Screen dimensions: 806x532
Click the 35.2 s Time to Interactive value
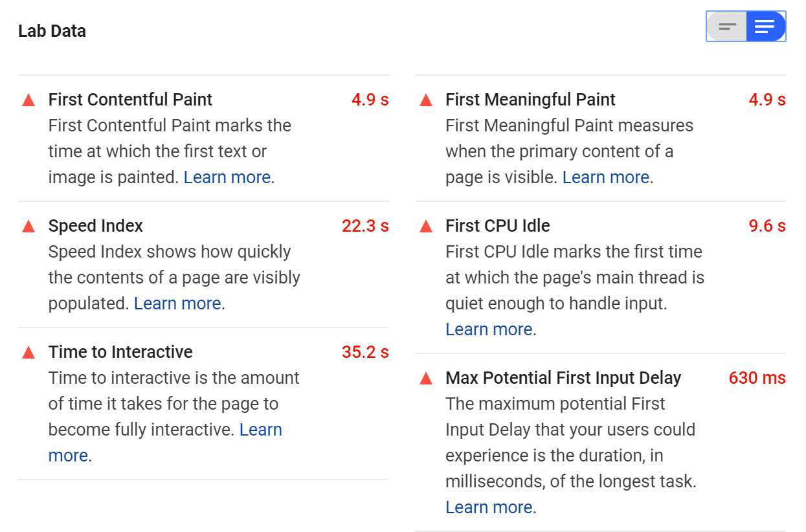[365, 351]
